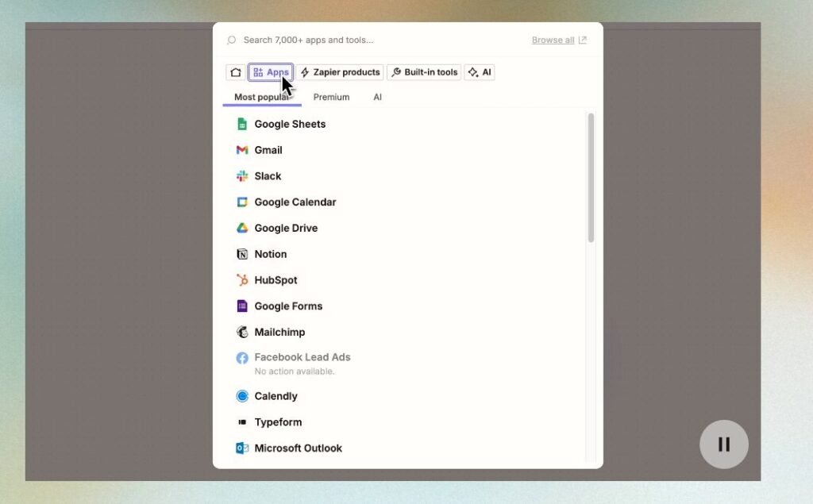Click the Notion logo icon
This screenshot has width=813, height=504.
[242, 254]
